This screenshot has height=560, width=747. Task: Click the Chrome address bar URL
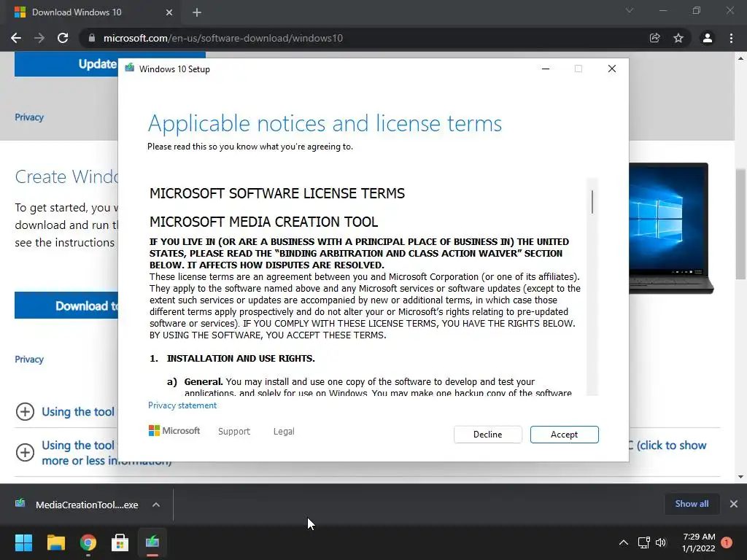(223, 38)
